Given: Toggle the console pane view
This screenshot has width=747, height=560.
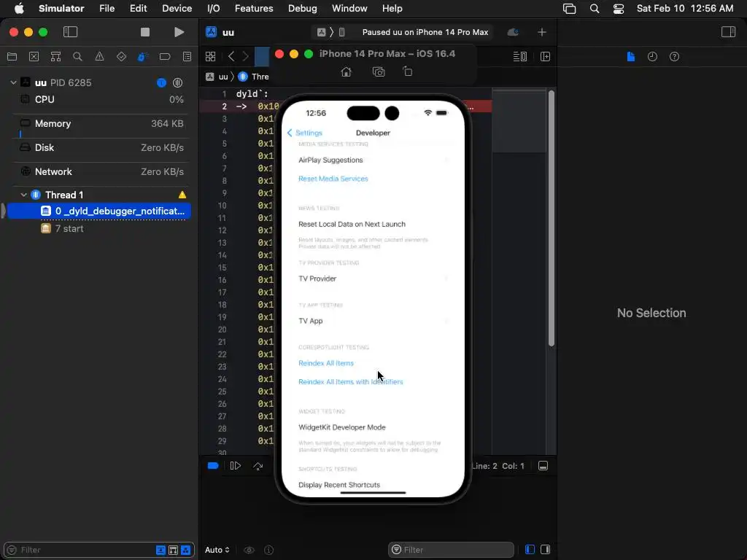Looking at the screenshot, I should coord(546,550).
